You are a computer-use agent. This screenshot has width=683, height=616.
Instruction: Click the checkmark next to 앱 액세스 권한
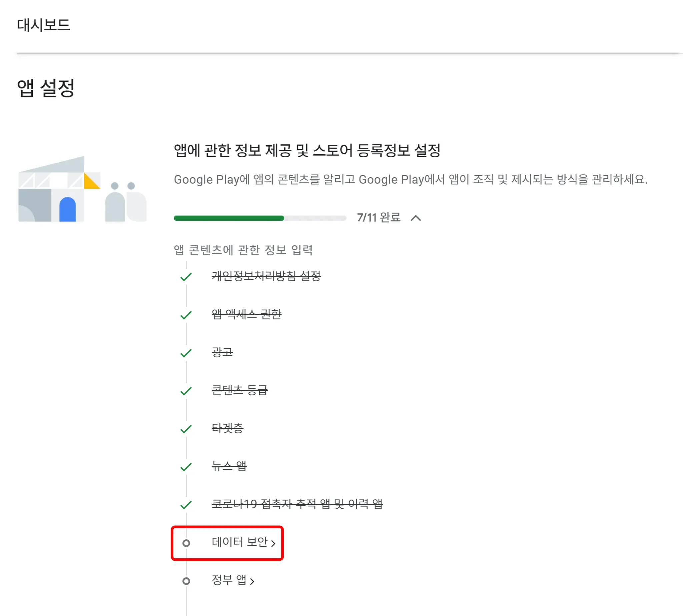point(186,315)
